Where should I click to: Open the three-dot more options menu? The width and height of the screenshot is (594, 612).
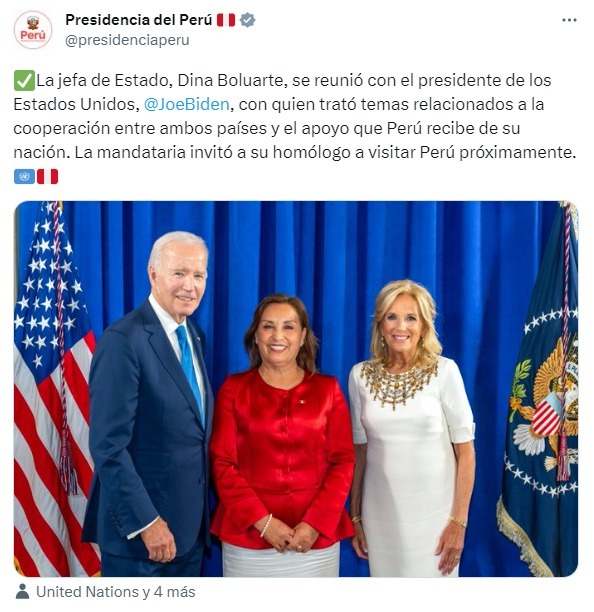(569, 20)
